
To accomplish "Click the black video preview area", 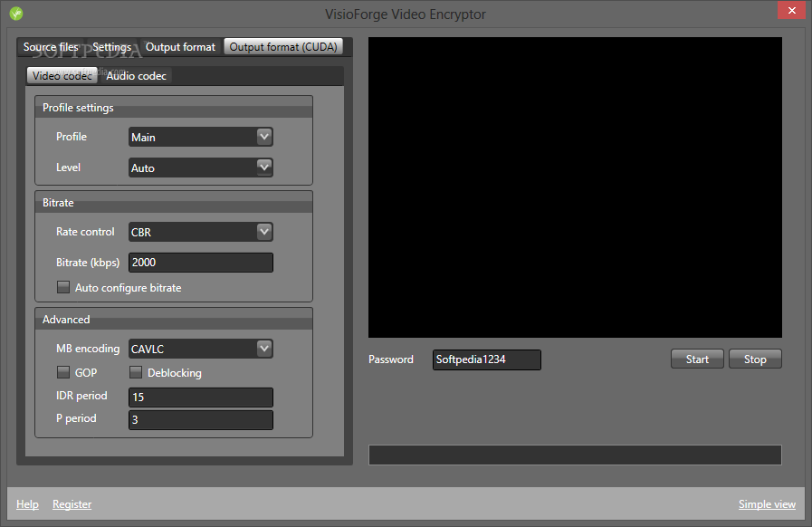I will pyautogui.click(x=575, y=187).
